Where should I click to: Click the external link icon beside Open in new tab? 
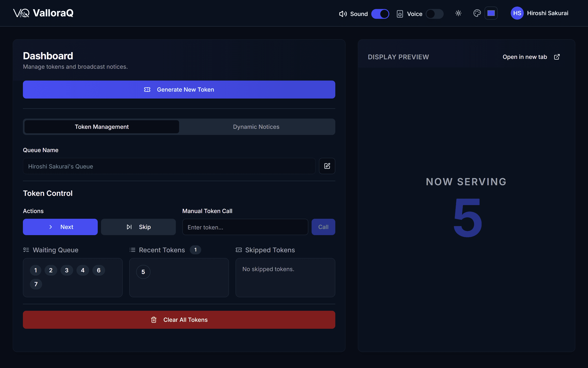click(557, 57)
